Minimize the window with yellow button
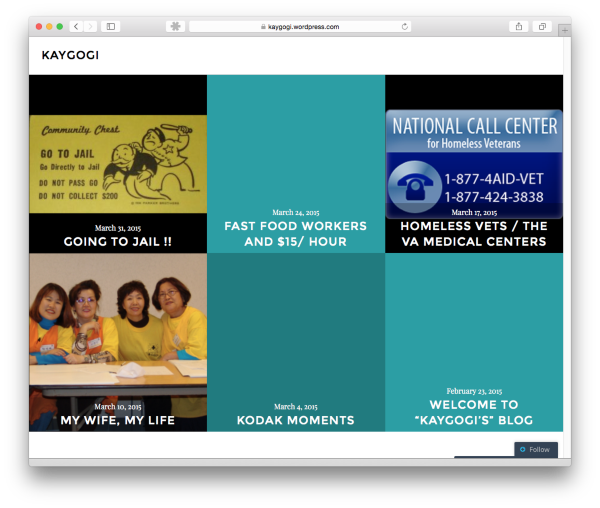 point(49,26)
